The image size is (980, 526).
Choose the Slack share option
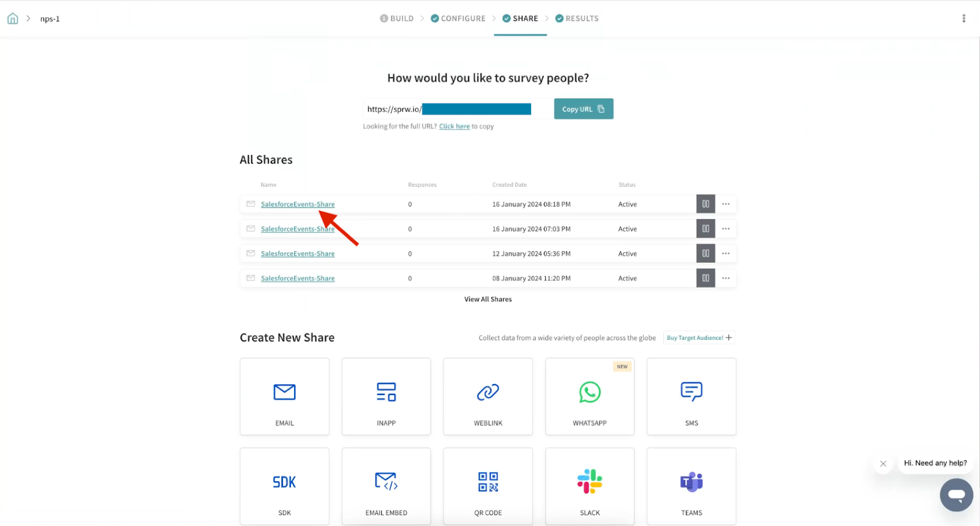589,486
